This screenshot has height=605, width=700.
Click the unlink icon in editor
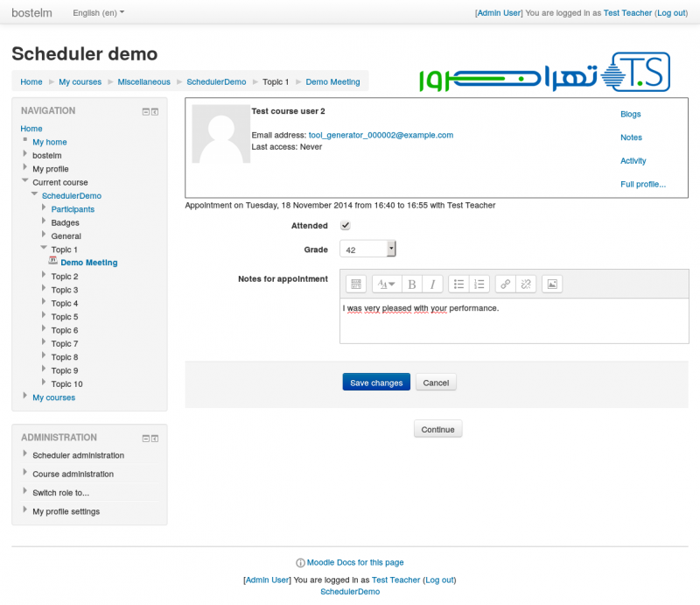pos(525,284)
